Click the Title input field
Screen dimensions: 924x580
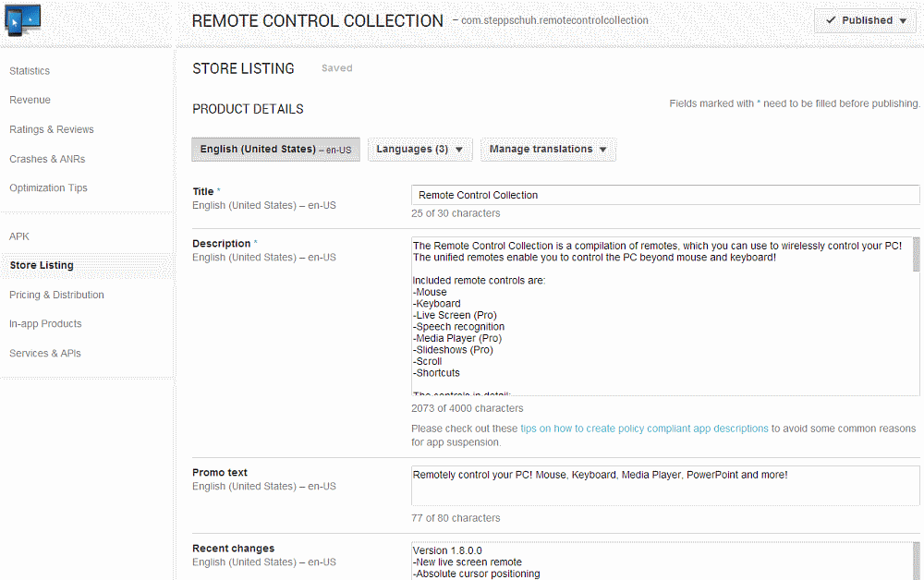click(664, 195)
